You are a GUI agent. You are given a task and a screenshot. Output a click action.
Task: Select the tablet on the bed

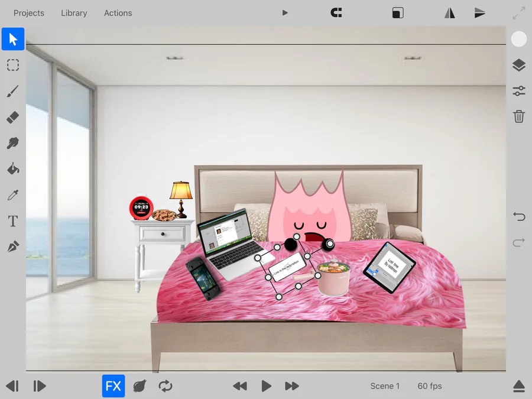[389, 267]
